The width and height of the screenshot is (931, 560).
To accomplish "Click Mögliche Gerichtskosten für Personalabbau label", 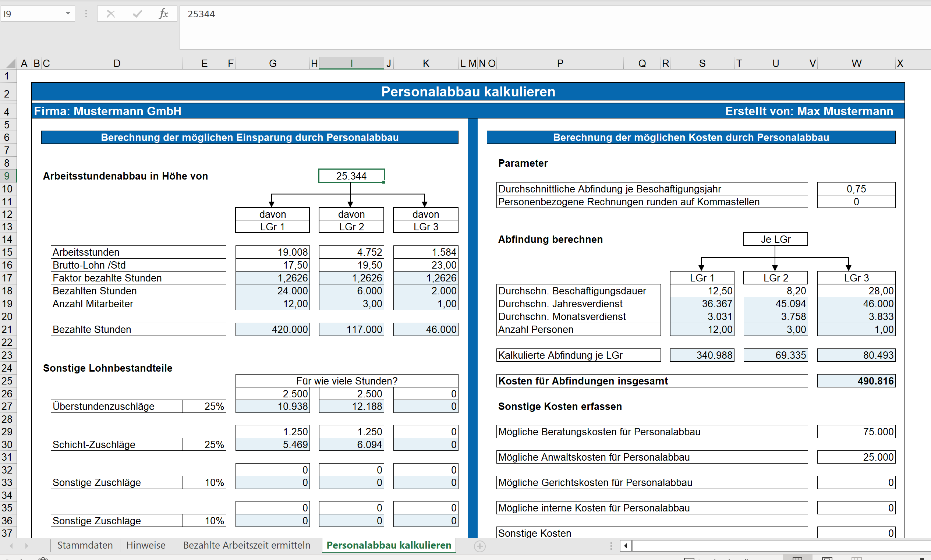I will click(652, 482).
